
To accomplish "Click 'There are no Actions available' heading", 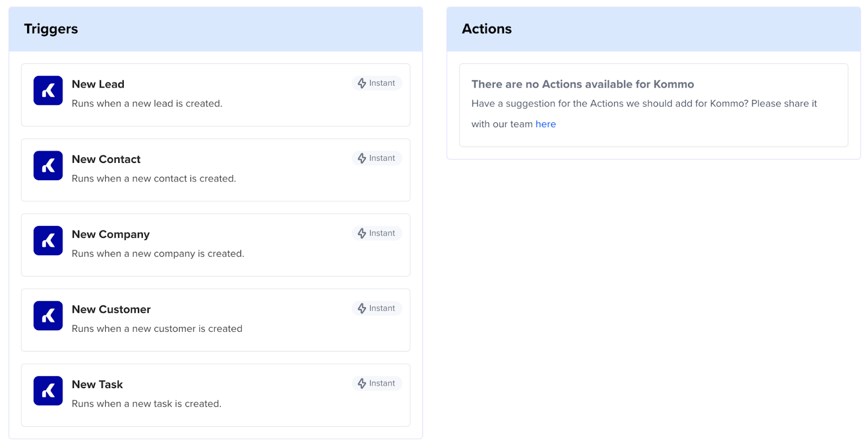I will tap(582, 84).
